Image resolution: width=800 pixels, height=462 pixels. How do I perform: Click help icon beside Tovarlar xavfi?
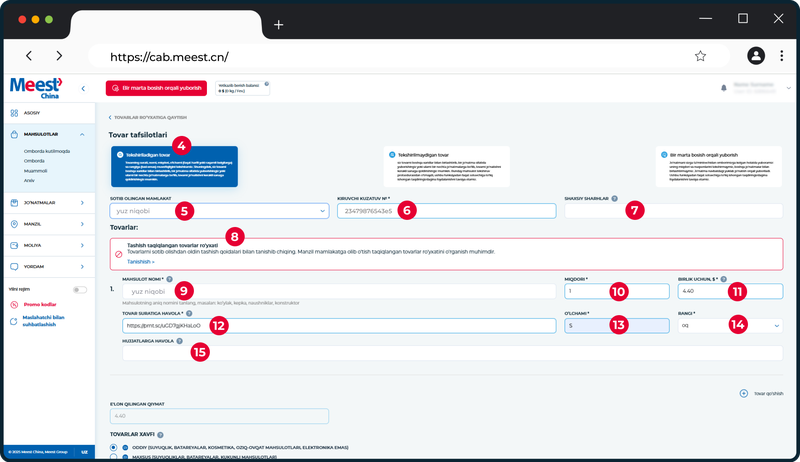coord(160,435)
